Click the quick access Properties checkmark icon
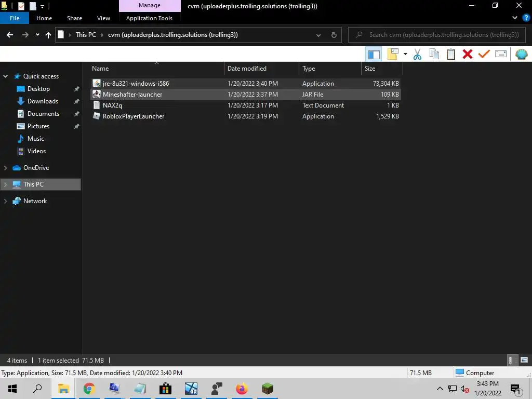The image size is (532, 399). click(21, 6)
